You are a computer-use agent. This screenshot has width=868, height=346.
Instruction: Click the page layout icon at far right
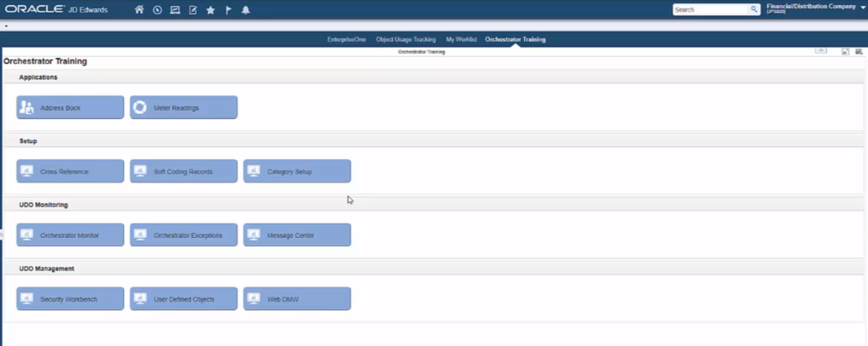point(858,51)
